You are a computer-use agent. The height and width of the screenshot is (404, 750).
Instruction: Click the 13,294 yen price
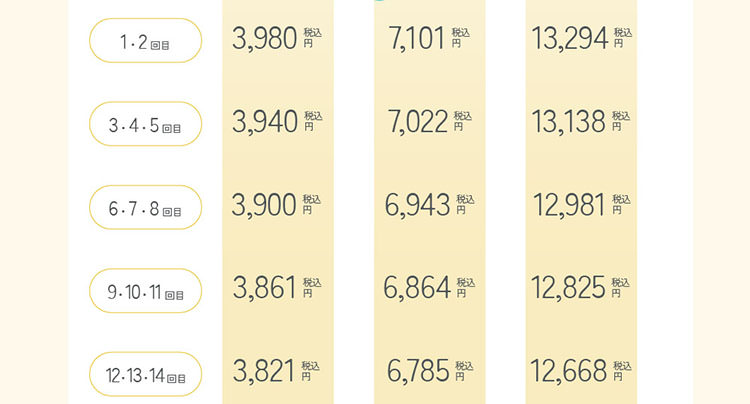coord(571,40)
